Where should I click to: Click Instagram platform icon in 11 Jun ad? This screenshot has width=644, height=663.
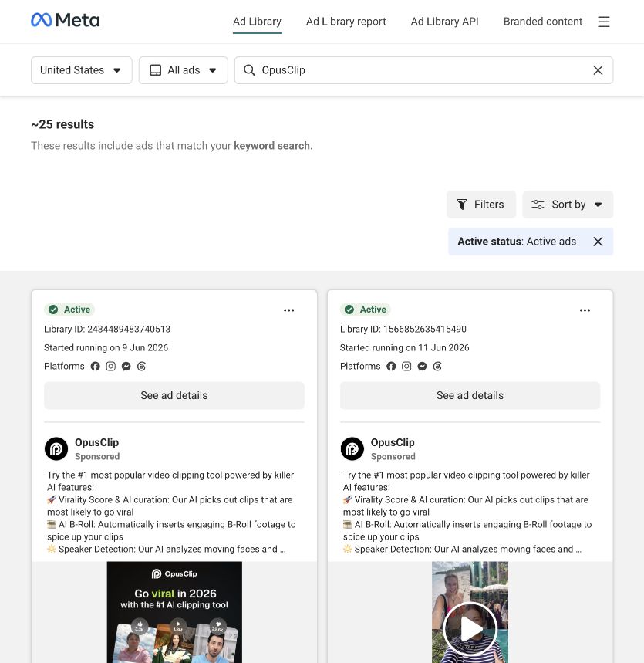click(x=406, y=366)
